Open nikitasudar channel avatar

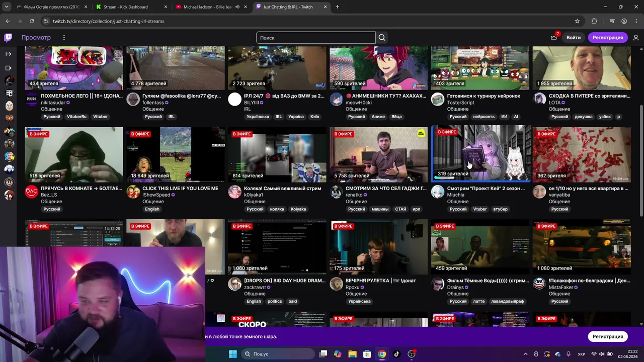[31, 99]
